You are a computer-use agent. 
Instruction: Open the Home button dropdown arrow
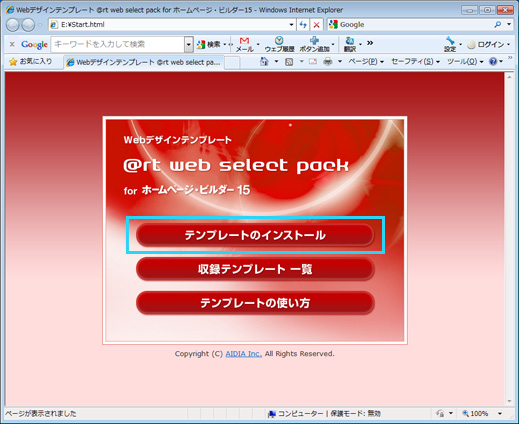tap(276, 61)
